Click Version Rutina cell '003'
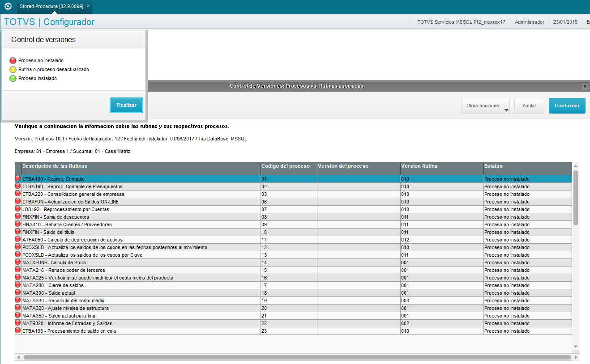This screenshot has height=364, width=590. 442,301
